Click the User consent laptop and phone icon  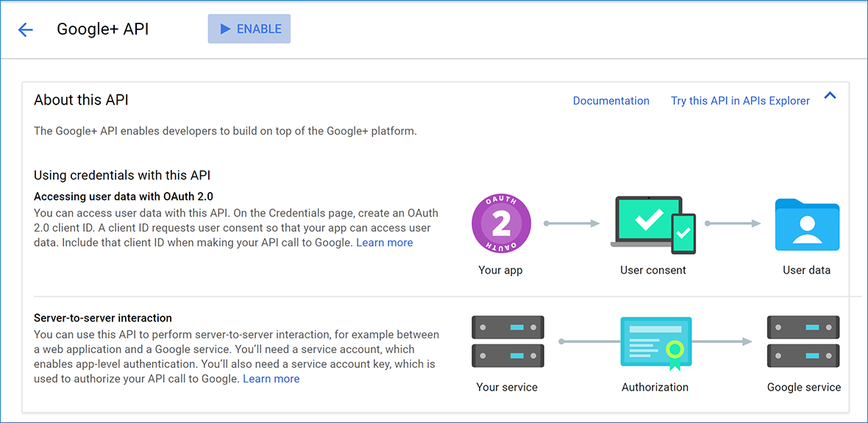653,224
